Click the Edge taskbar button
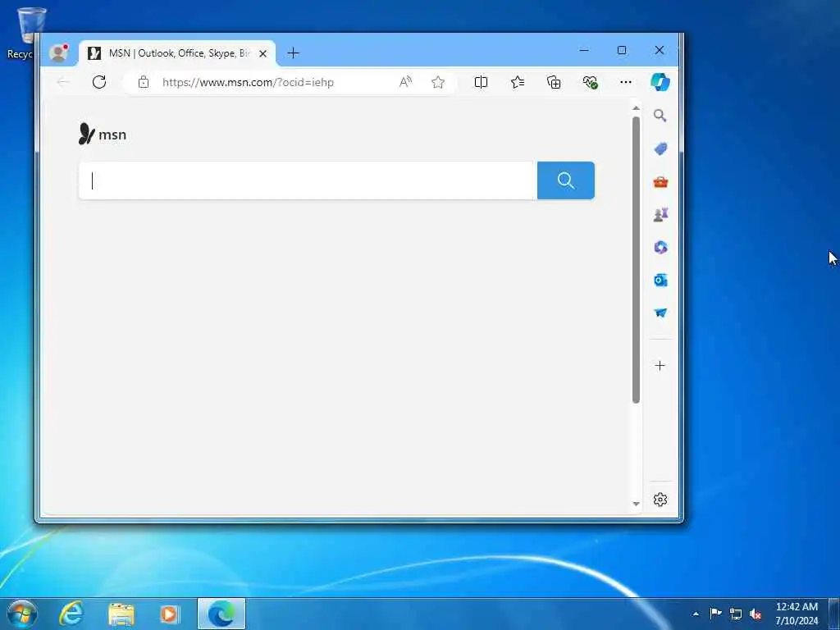Viewport: 840px width, 630px height. tap(221, 614)
